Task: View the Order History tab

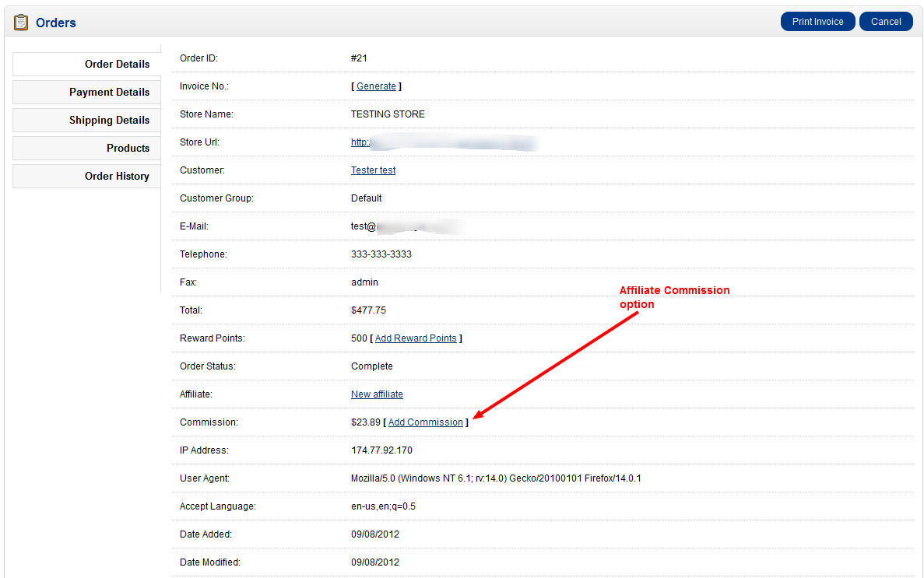Action: click(x=86, y=177)
